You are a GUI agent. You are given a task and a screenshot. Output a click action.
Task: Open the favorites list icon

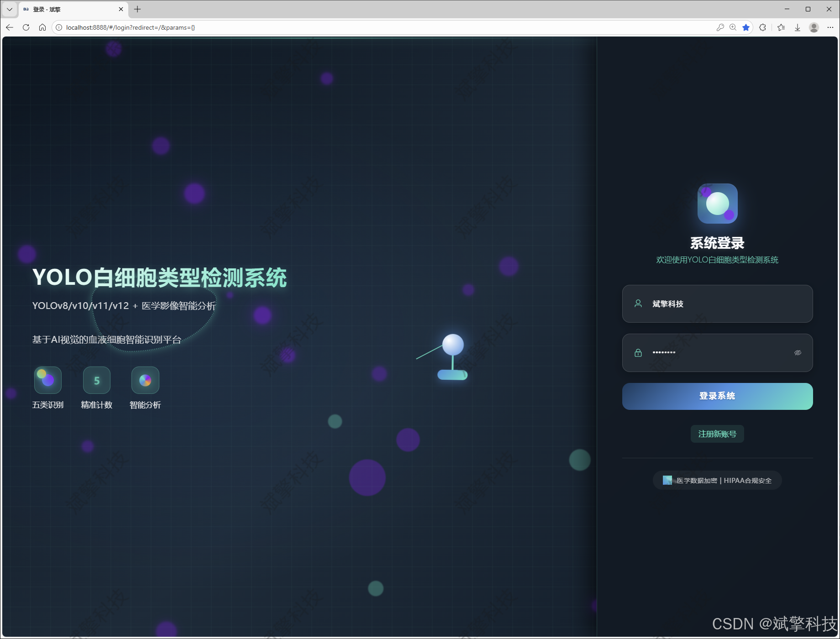(781, 27)
